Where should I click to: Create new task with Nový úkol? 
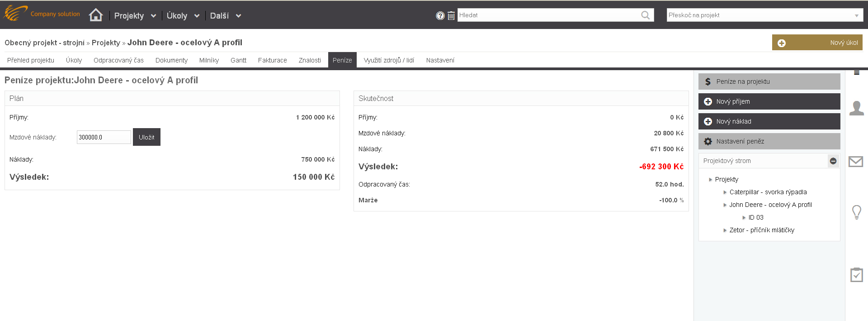pos(817,43)
